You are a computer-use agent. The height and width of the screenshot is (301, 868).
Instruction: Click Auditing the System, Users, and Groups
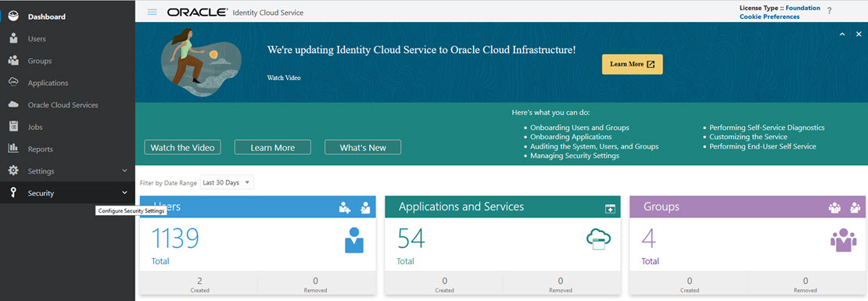pos(594,147)
